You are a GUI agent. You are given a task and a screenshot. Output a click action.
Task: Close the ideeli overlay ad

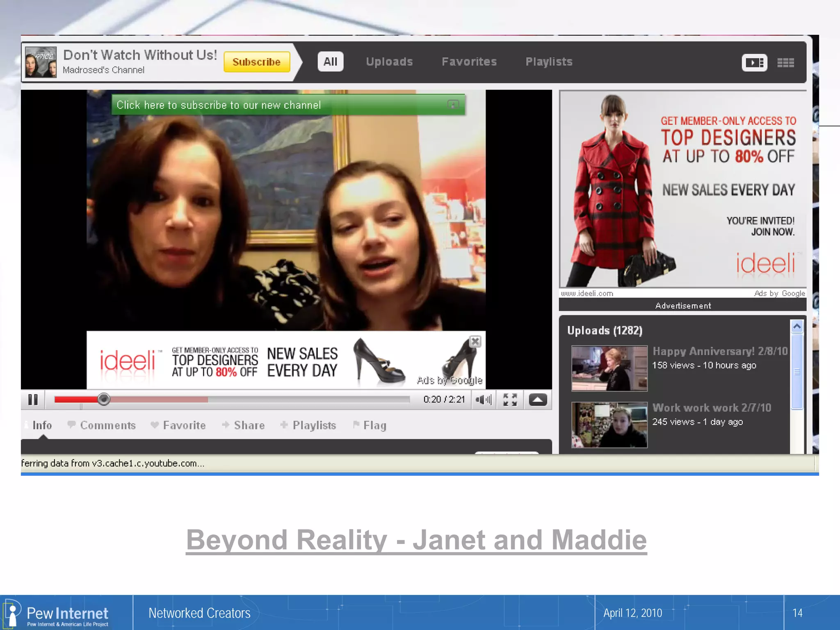(475, 341)
